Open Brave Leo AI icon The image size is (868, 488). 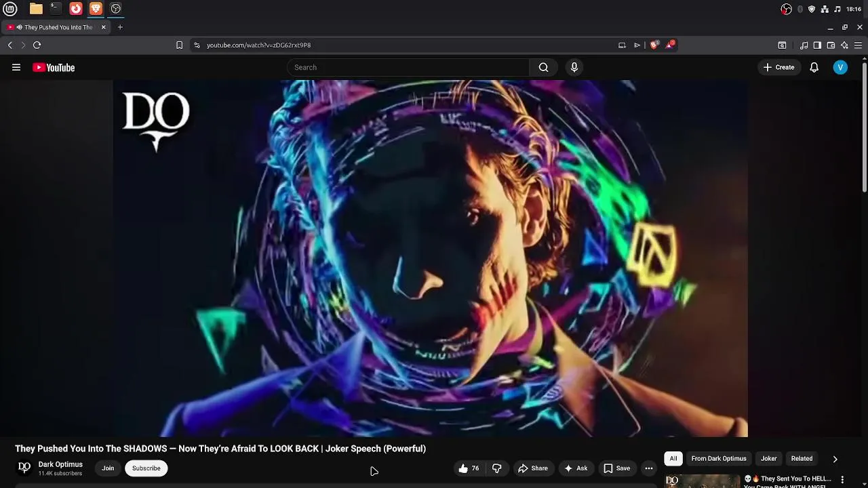click(x=844, y=45)
